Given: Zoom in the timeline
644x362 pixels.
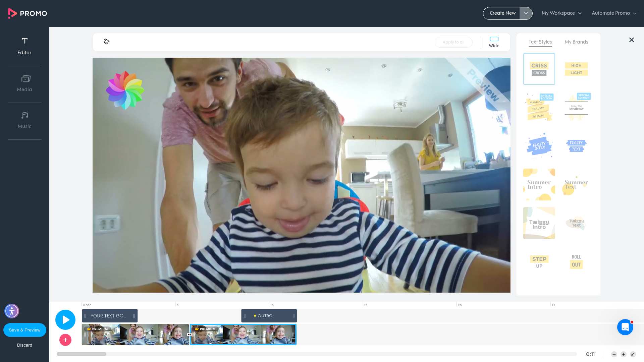Looking at the screenshot, I should pyautogui.click(x=624, y=354).
